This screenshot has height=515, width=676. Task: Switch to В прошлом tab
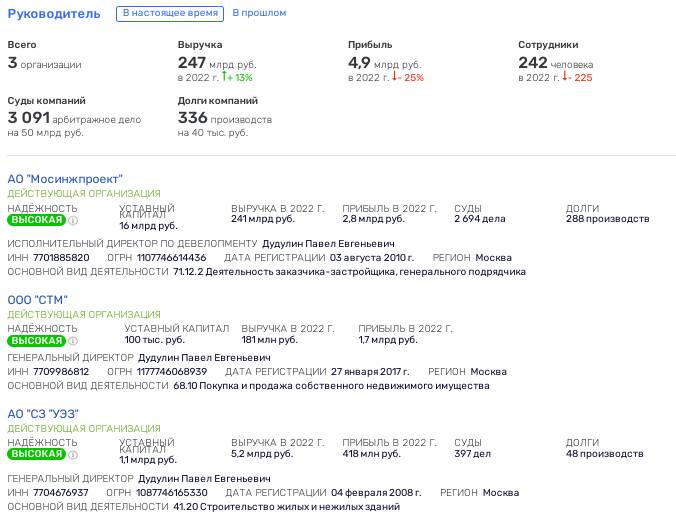(x=259, y=13)
